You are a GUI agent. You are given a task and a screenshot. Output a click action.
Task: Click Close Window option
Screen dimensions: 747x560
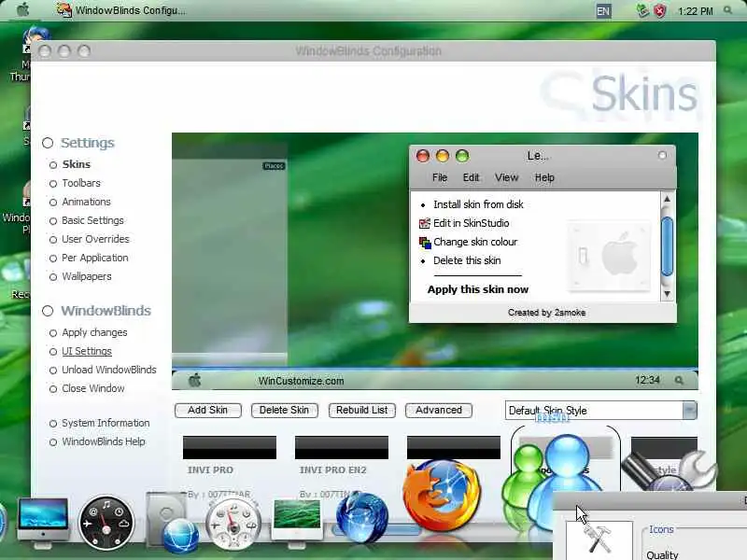tap(92, 388)
